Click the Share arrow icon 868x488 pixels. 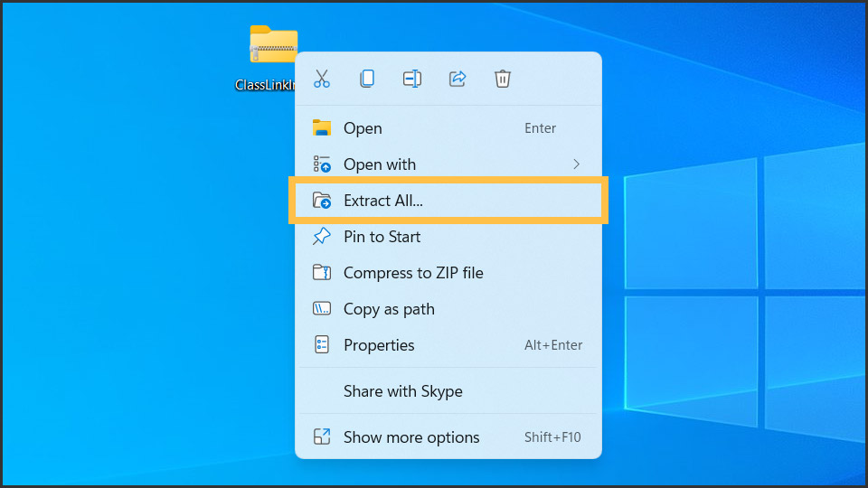[x=458, y=79]
